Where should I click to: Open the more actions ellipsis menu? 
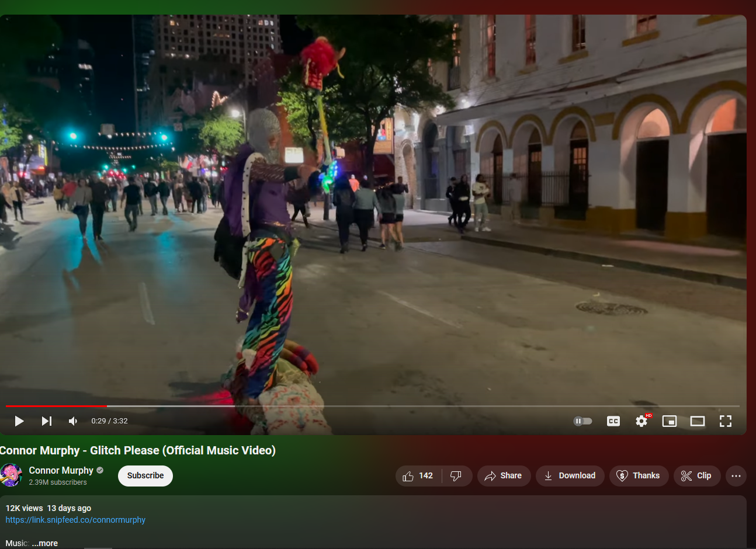pos(736,475)
